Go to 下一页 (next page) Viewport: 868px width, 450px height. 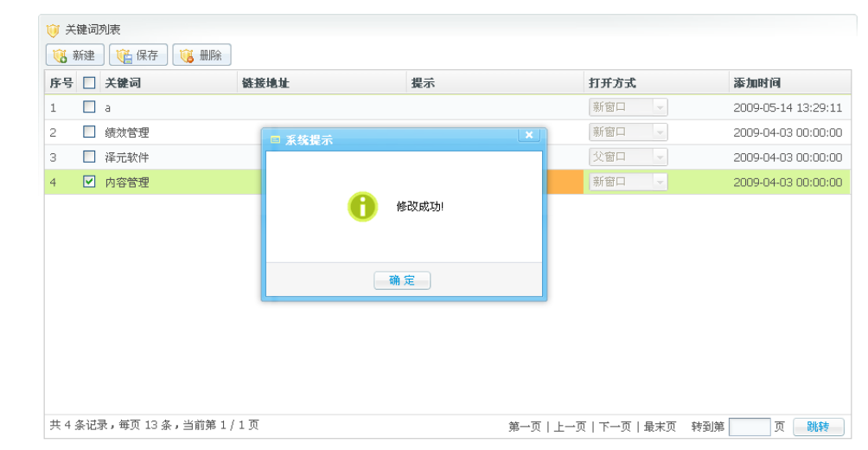point(615,427)
